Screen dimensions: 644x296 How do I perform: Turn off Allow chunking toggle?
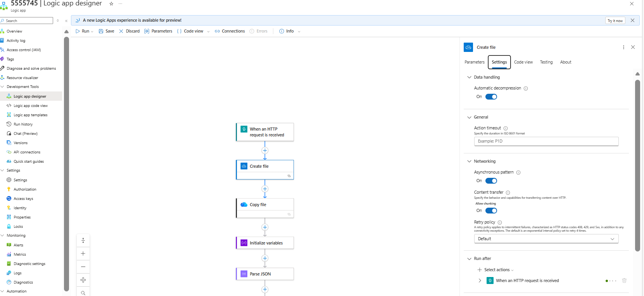[x=491, y=211]
